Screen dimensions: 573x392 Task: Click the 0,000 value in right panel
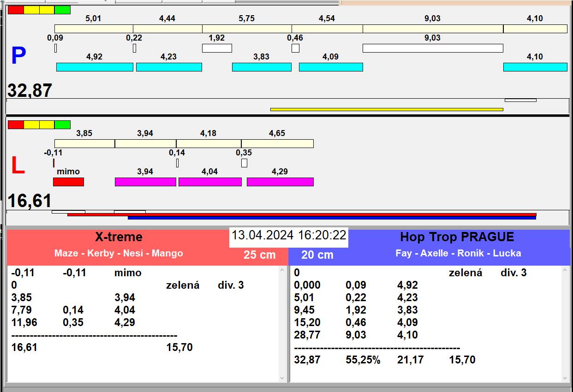point(307,285)
